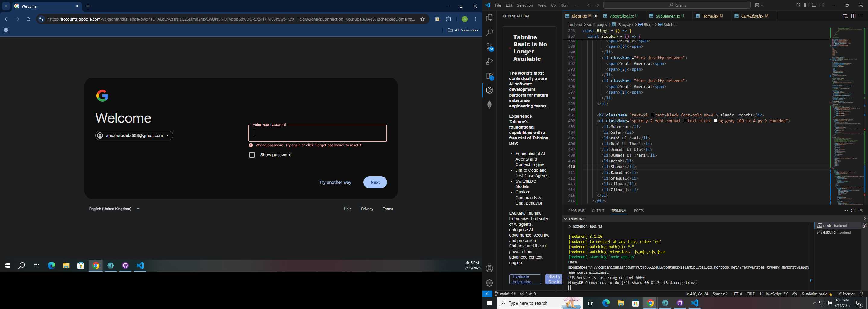Click Chrome's back arrow

pos(7,19)
